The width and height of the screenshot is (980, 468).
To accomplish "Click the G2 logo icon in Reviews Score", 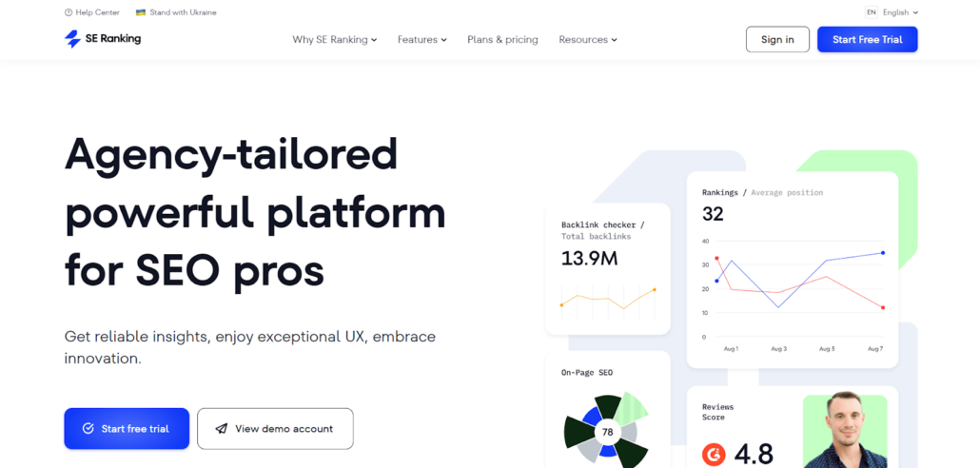I will [x=714, y=454].
